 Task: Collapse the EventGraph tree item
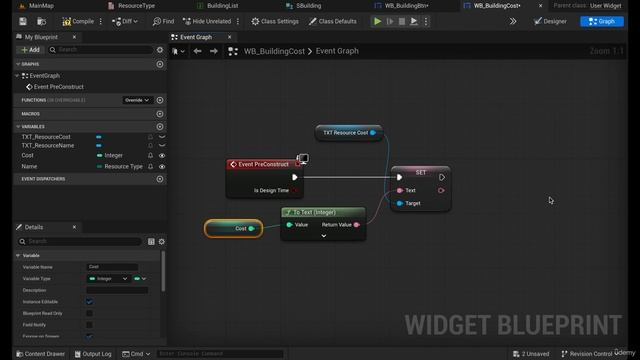(x=18, y=76)
